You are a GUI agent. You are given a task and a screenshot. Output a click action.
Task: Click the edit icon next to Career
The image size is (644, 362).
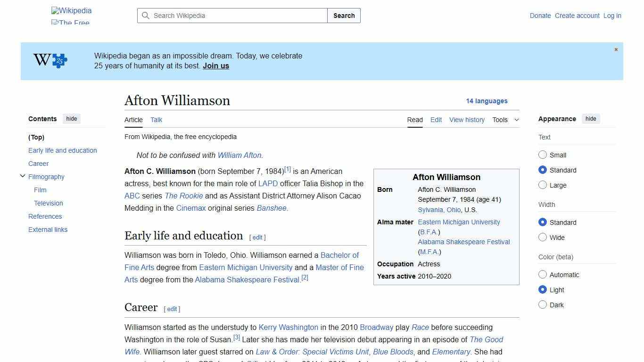tap(172, 309)
